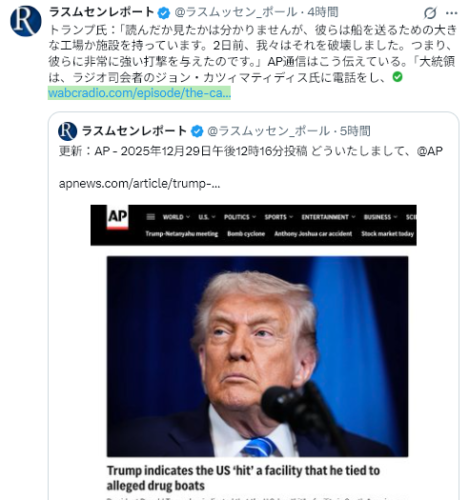469x500 pixels.
Task: Click the blue verified badge on the main post
Action: click(x=164, y=13)
